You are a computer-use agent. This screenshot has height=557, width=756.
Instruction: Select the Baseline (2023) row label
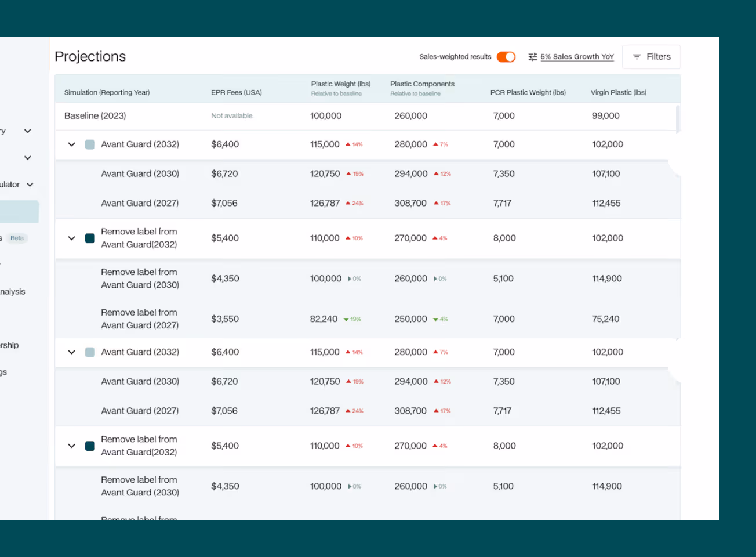click(x=95, y=116)
